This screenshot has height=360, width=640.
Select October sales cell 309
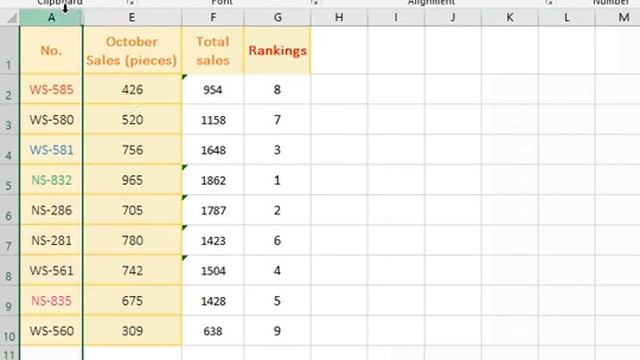[x=132, y=331]
